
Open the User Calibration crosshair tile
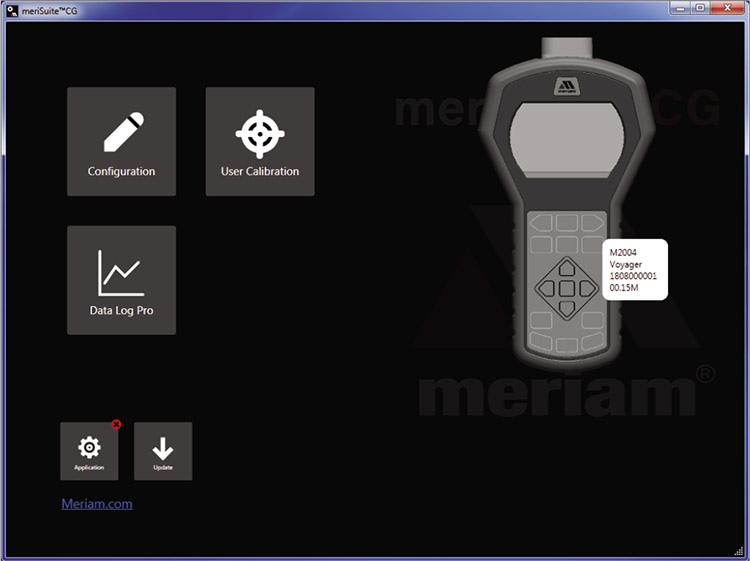click(x=260, y=141)
